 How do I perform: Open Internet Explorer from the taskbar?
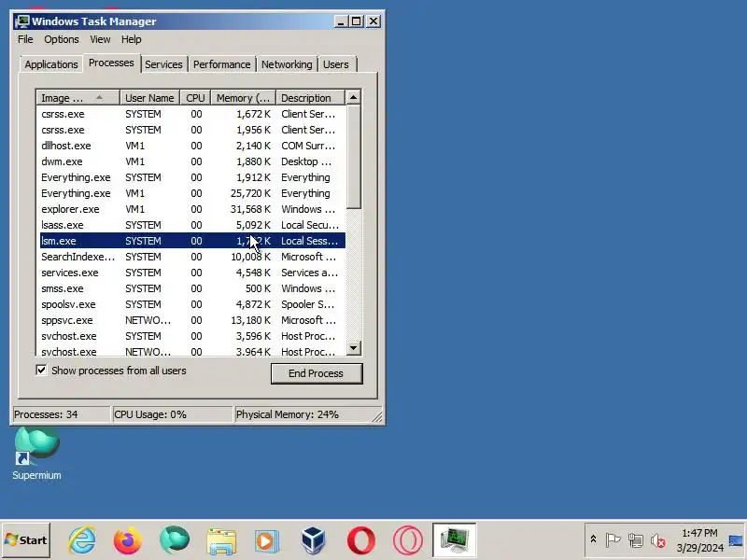(x=82, y=540)
